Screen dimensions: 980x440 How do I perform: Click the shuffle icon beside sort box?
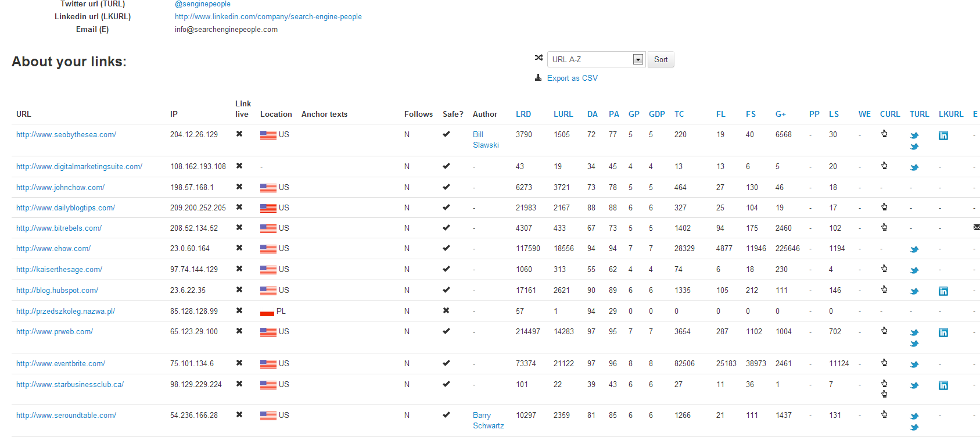(539, 58)
